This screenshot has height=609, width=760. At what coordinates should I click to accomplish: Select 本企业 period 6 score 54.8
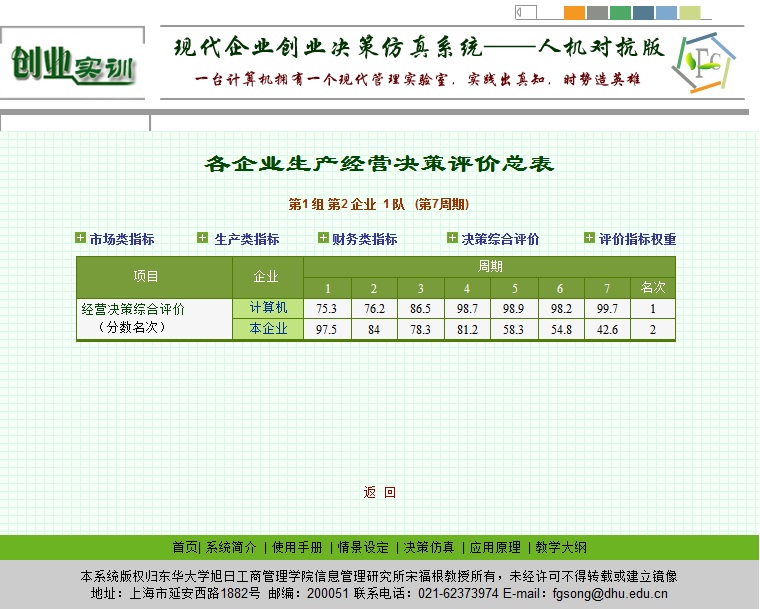(561, 329)
